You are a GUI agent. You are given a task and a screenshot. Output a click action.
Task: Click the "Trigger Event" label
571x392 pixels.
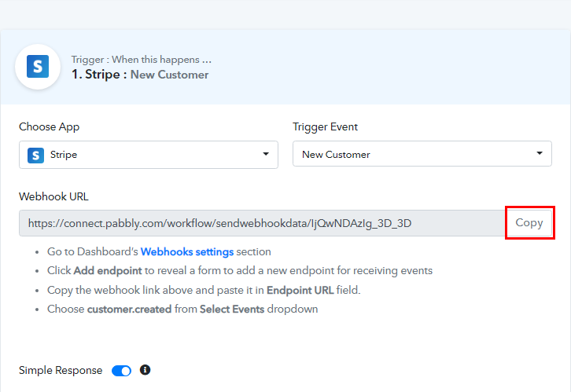coord(325,127)
